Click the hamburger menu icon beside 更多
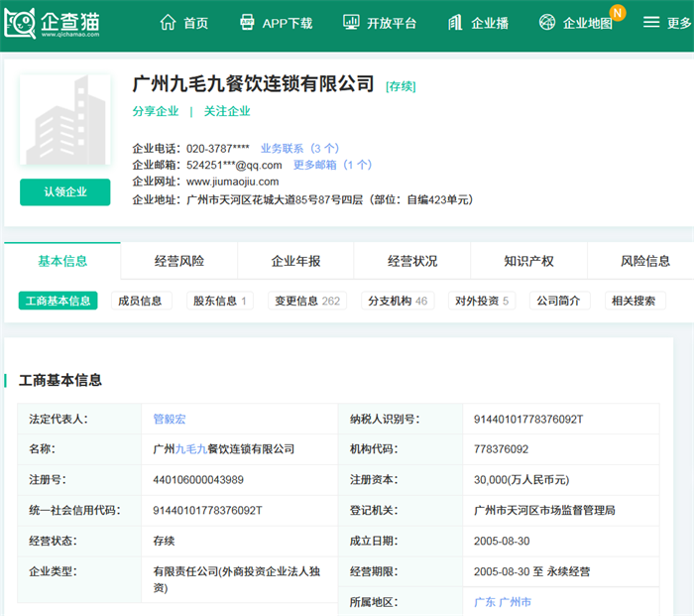The width and height of the screenshot is (694, 616). [x=651, y=22]
